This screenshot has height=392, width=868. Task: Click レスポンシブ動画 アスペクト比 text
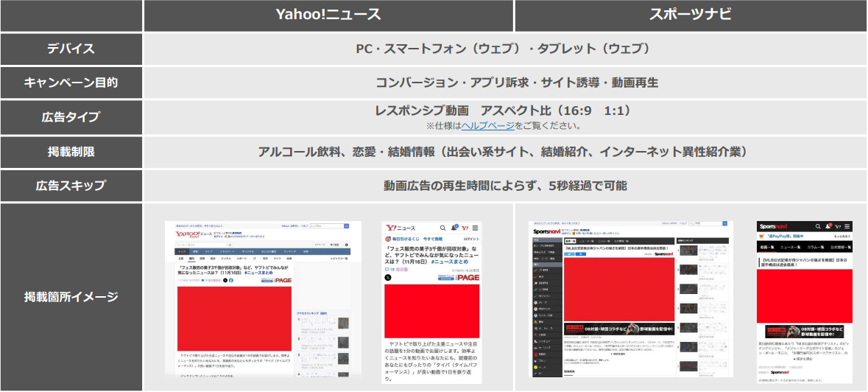[x=503, y=111]
